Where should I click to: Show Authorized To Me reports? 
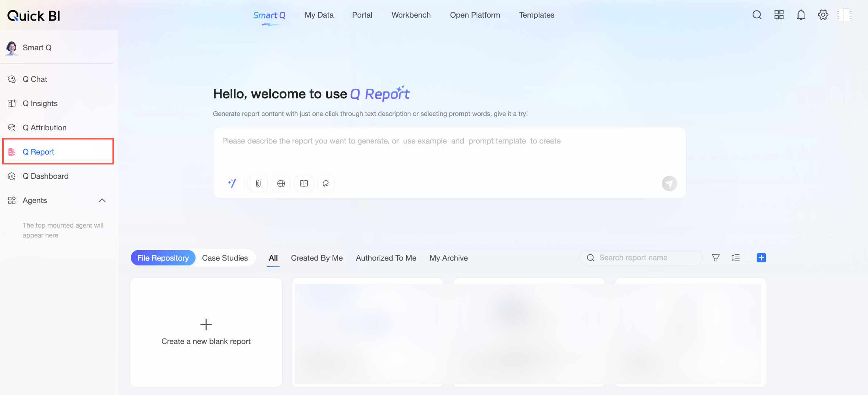[386, 258]
